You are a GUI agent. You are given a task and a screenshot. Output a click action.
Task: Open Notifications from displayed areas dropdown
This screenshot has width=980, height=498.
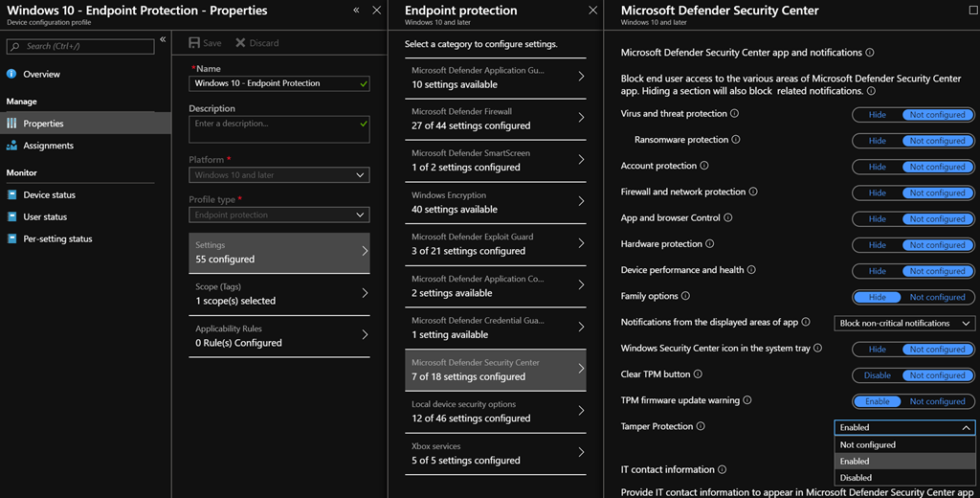(904, 324)
